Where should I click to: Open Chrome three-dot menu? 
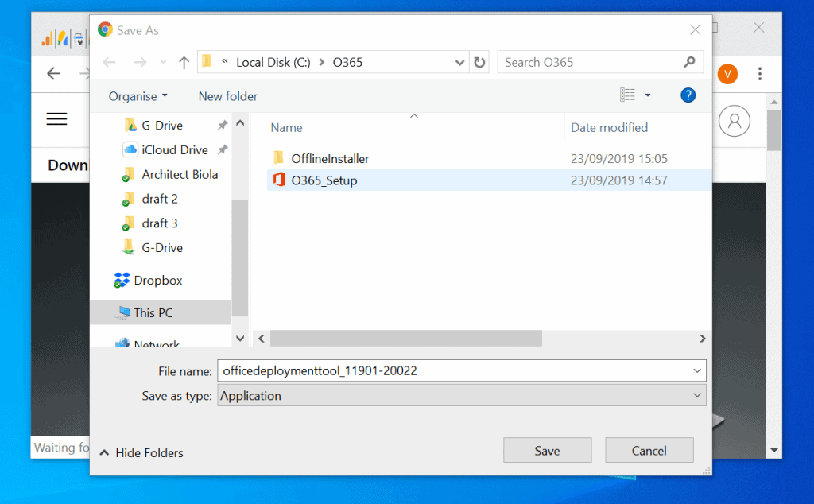[759, 74]
